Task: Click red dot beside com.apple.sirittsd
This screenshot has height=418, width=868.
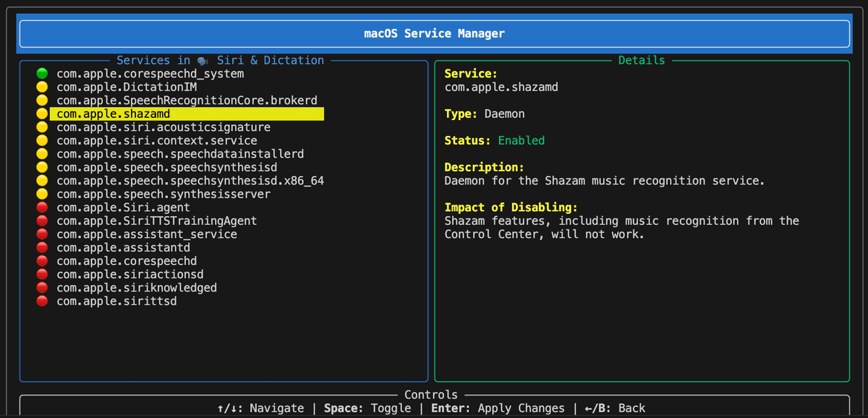Action: 42,301
